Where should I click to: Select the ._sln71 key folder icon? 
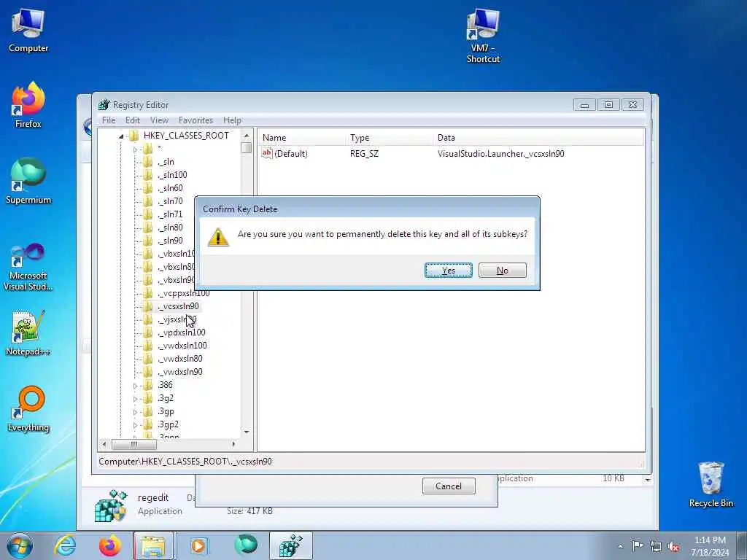(x=148, y=214)
